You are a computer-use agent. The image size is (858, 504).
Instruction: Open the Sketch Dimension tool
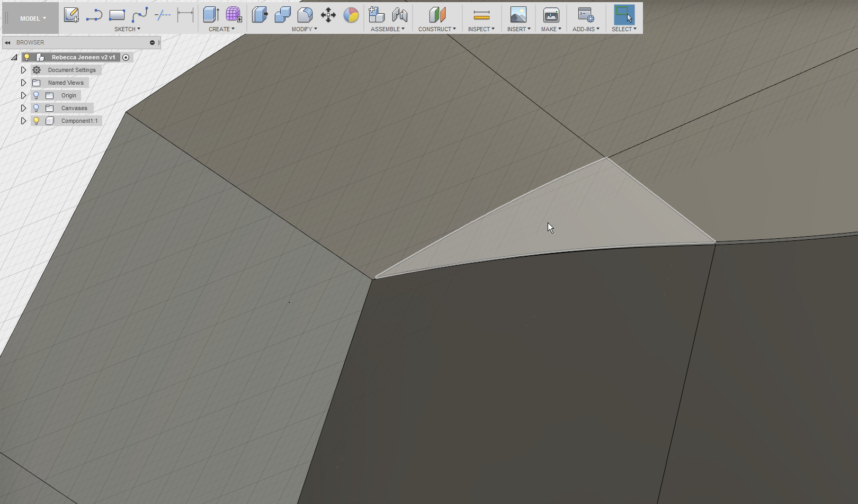point(185,15)
